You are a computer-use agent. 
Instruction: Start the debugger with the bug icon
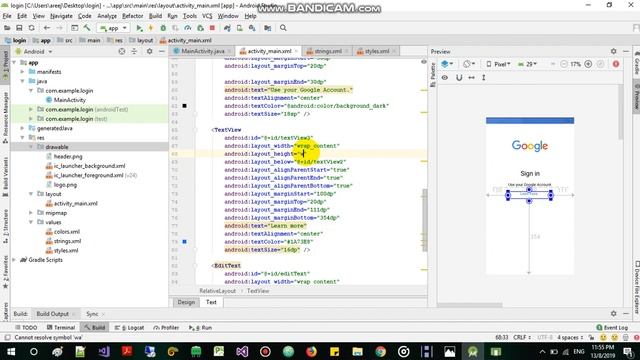163,28
